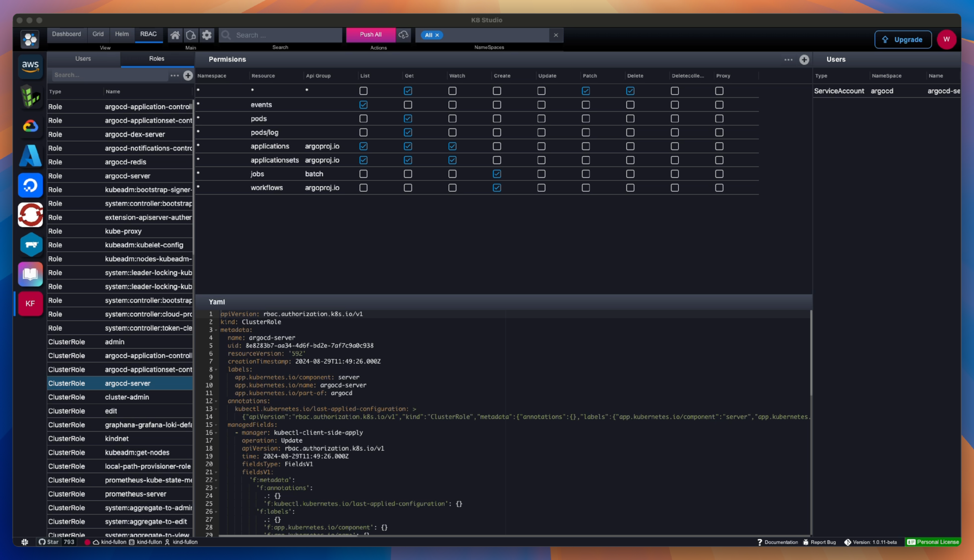Open the settings gear icon
The height and width of the screenshot is (560, 974).
pos(207,35)
